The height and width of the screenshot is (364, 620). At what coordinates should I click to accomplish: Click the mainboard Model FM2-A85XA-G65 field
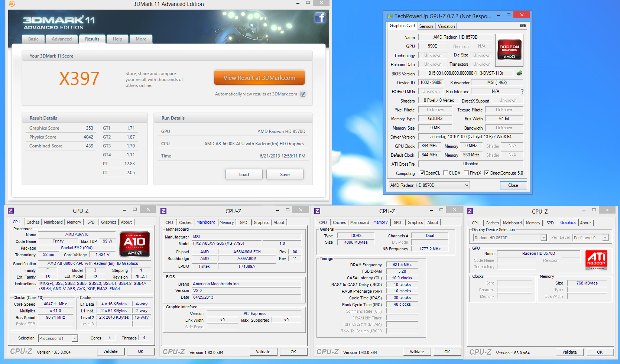227,243
